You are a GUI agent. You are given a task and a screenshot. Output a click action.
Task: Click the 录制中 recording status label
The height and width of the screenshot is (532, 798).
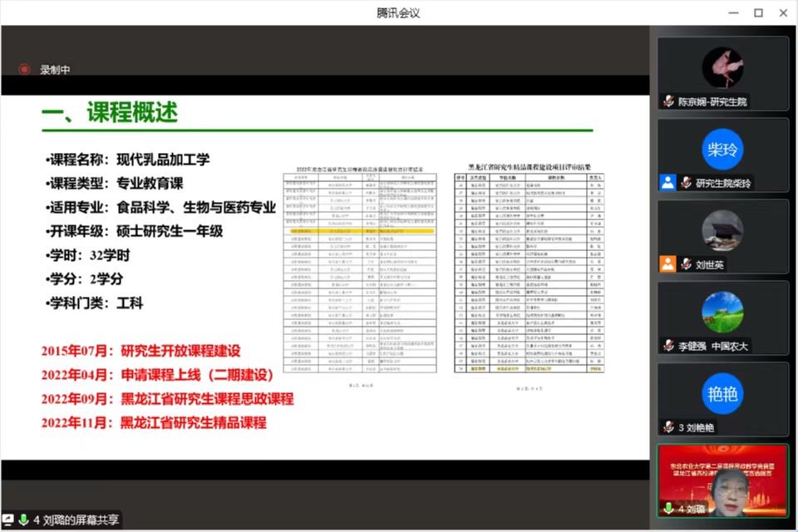click(x=55, y=70)
